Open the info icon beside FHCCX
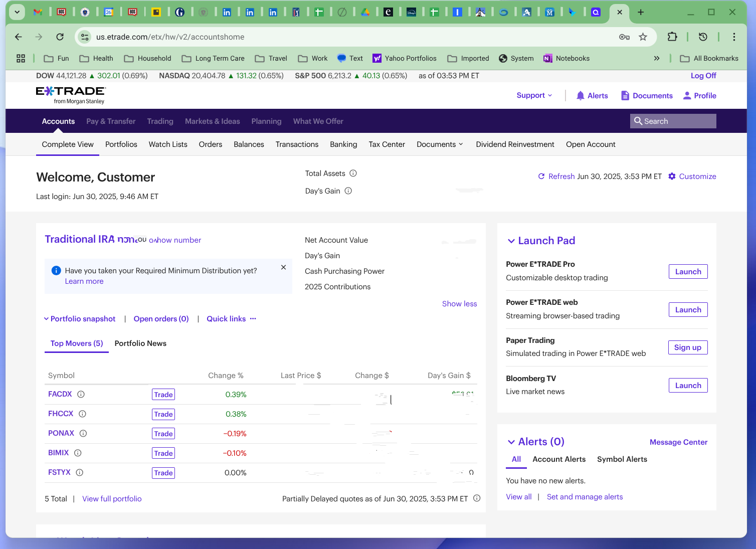The width and height of the screenshot is (756, 549). coord(83,414)
